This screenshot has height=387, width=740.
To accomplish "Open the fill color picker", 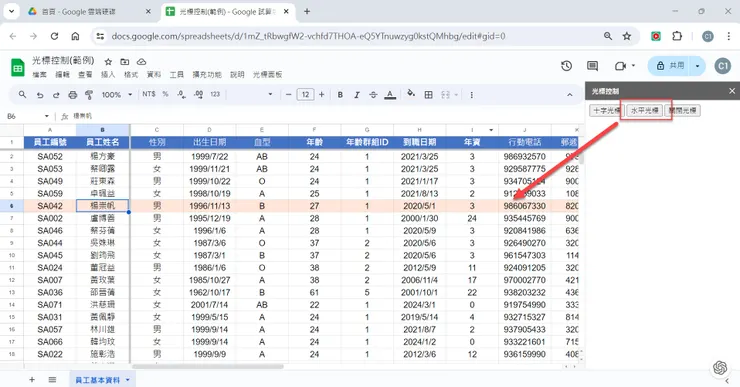I will coord(411,94).
